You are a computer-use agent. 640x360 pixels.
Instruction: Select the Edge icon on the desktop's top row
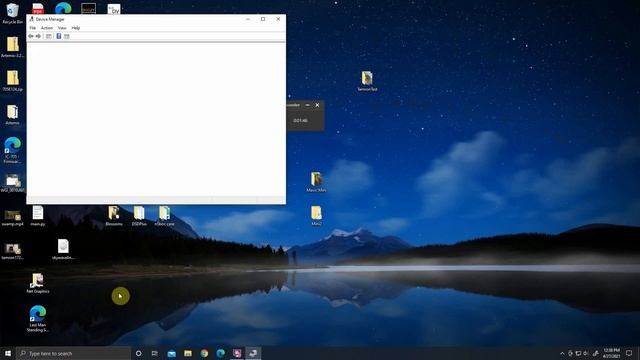click(x=63, y=8)
